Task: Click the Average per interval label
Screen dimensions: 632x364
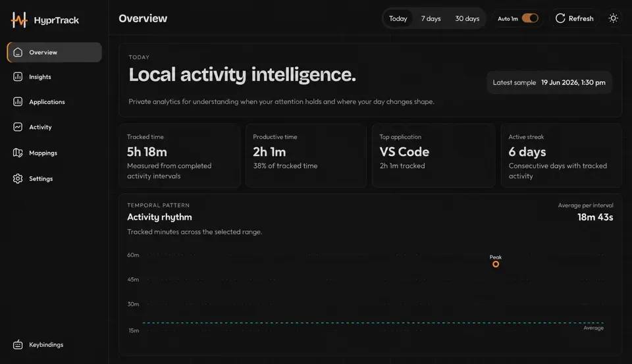Action: [x=585, y=205]
